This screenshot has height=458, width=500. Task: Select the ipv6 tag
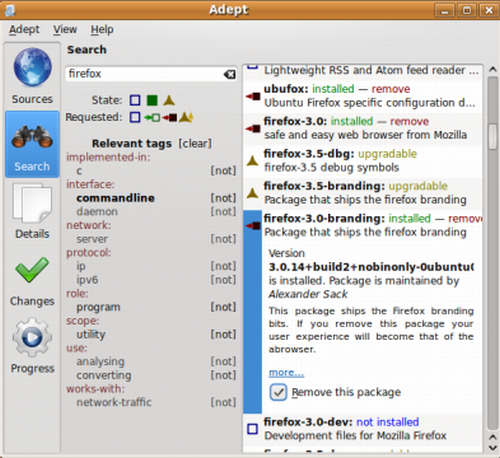(87, 280)
